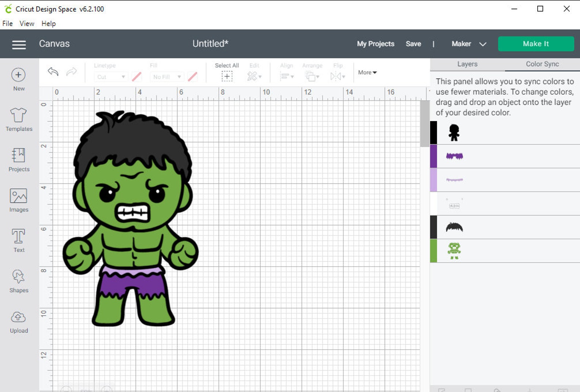
Task: Click the canvas vertical scrollbar
Action: pos(424,123)
